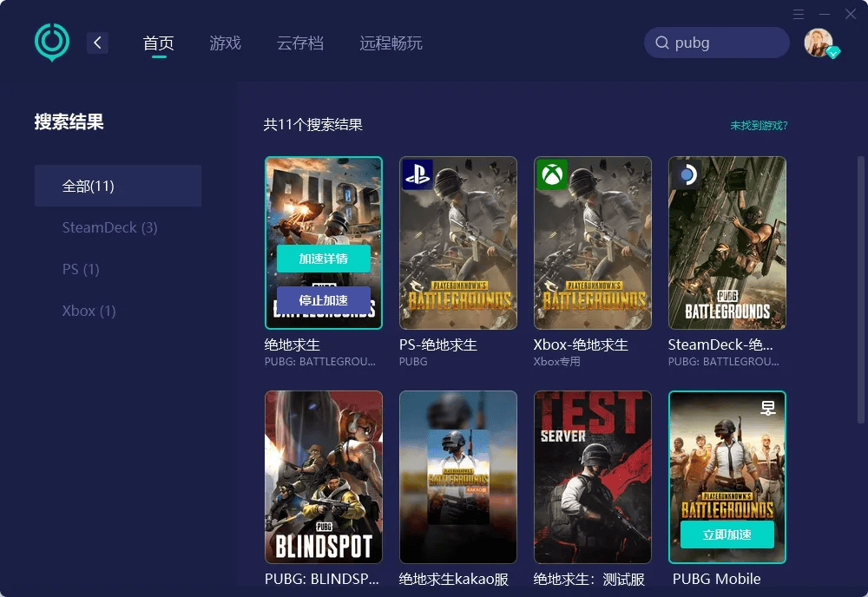This screenshot has width=868, height=597.
Task: Open the 远程畅玩 tab
Action: coord(391,43)
